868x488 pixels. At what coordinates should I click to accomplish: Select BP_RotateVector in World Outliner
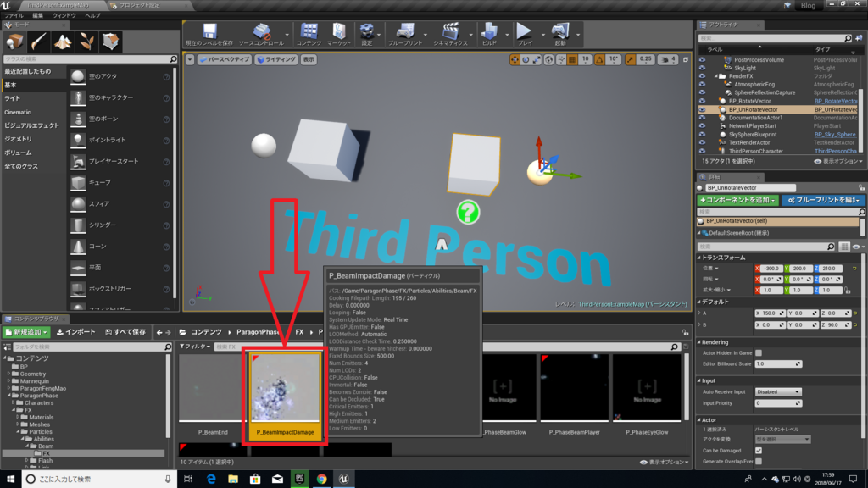click(x=749, y=102)
